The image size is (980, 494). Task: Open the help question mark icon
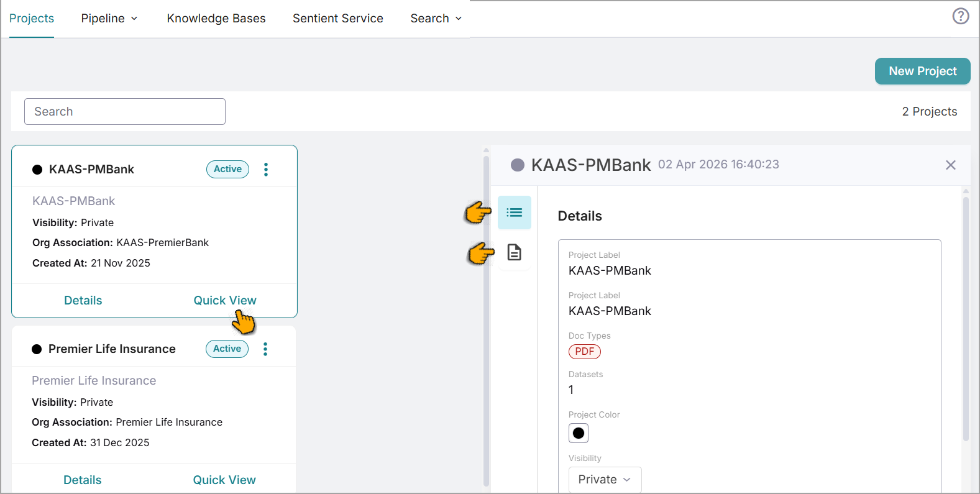961,16
